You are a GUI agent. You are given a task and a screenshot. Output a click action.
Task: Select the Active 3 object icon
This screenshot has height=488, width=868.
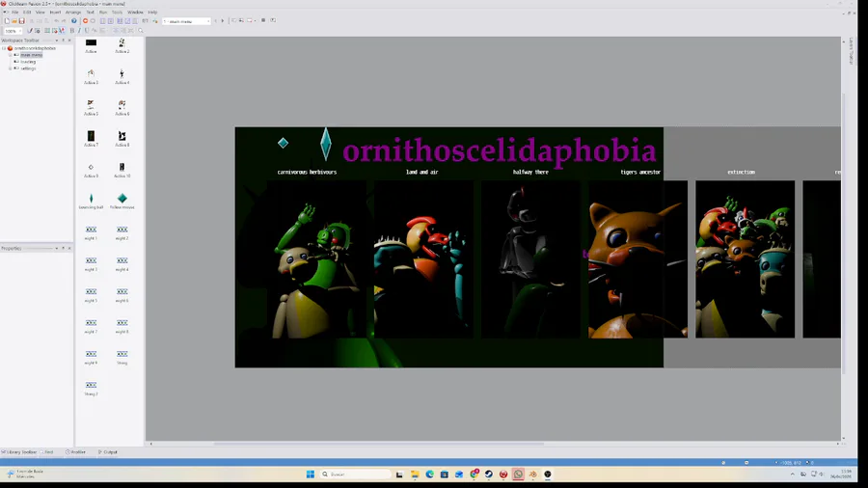91,73
